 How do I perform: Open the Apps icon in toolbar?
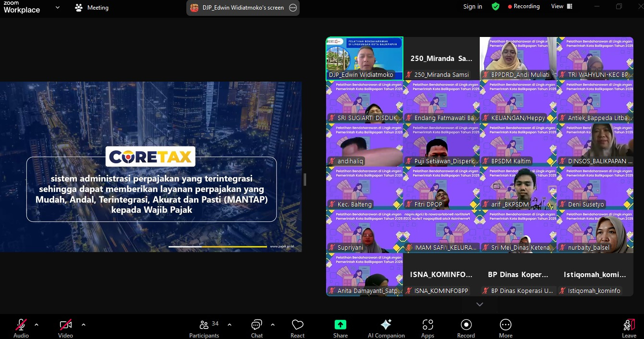(x=427, y=325)
